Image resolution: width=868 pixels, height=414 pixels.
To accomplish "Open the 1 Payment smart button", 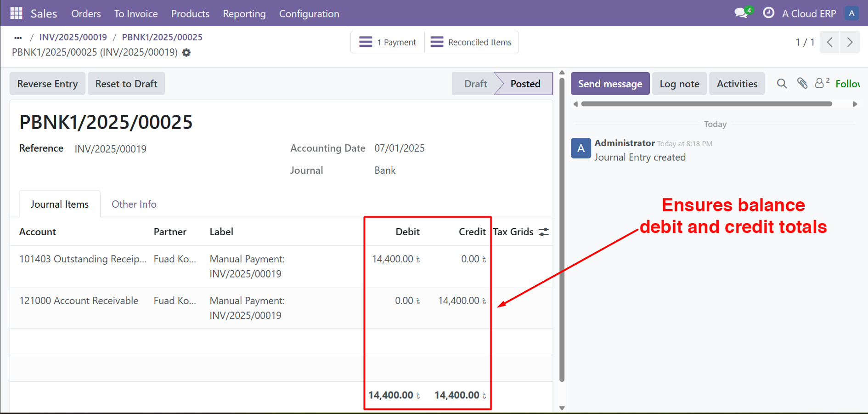I will click(388, 42).
